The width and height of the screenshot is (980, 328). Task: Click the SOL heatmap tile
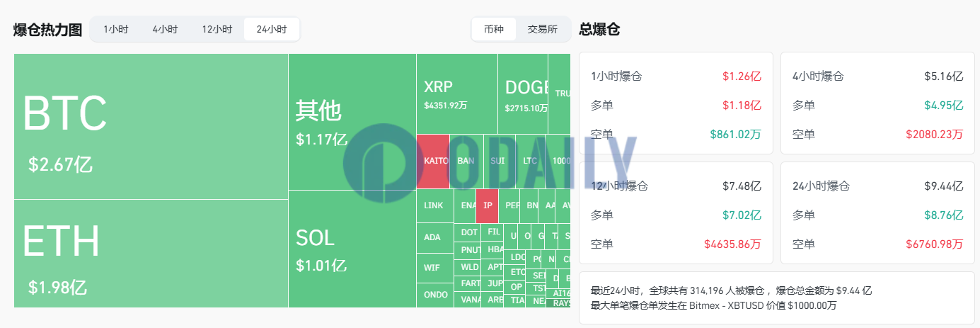click(352, 249)
